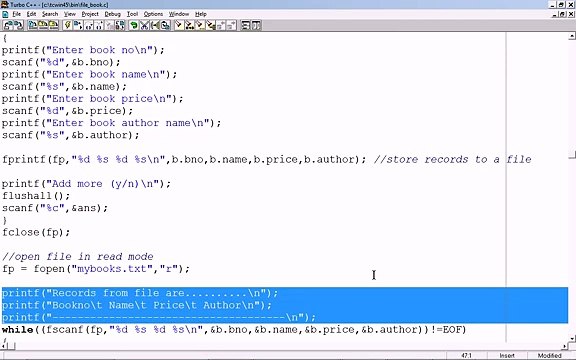This screenshot has width=576, height=360.
Task: Click the last yellow folder icon in the toolbar's second group
Action: pyautogui.click(x=54, y=25)
